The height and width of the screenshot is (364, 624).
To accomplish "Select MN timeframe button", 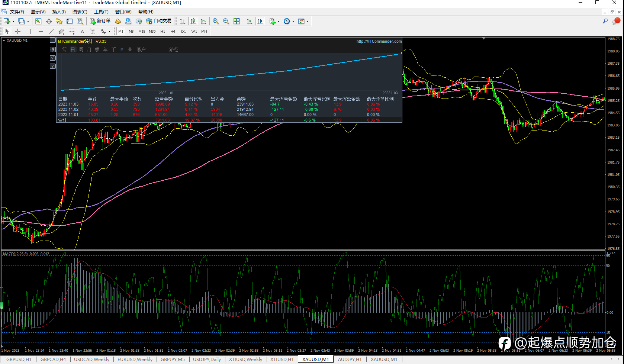I will click(x=204, y=31).
